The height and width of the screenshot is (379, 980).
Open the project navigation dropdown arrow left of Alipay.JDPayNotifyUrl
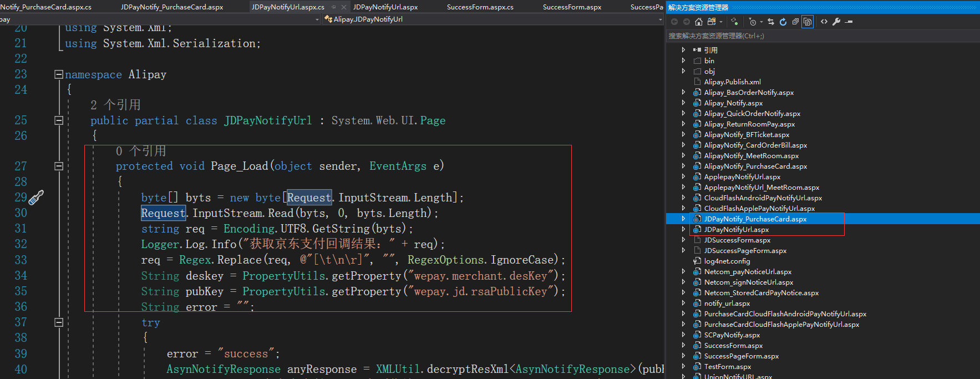317,19
